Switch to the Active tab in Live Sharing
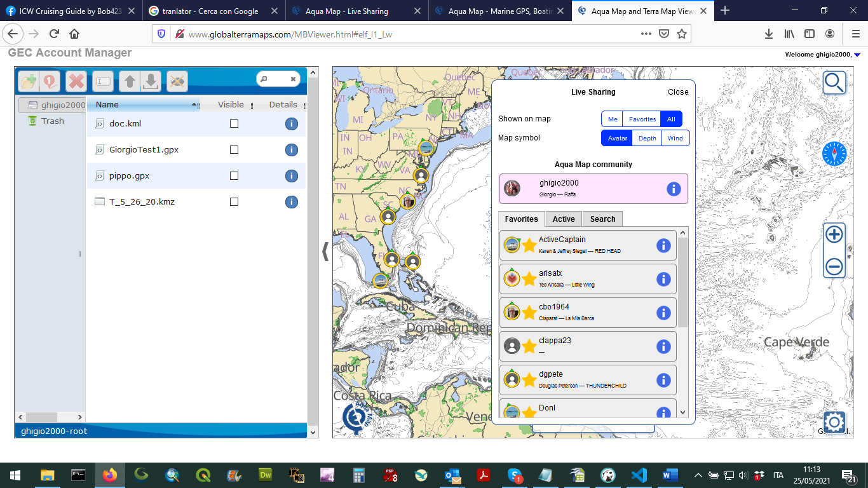 (x=564, y=219)
